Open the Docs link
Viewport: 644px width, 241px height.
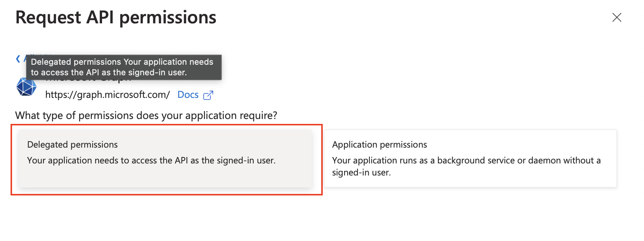[x=188, y=95]
